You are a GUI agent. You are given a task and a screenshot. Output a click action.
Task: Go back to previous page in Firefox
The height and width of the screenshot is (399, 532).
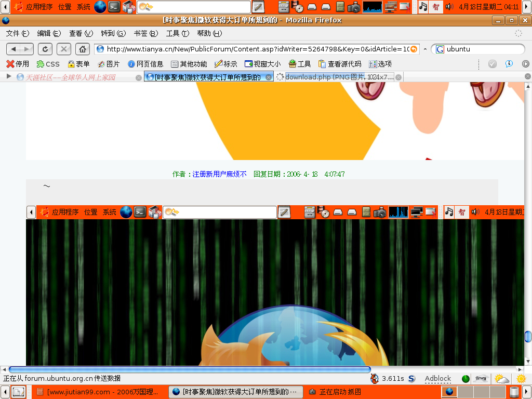point(13,49)
